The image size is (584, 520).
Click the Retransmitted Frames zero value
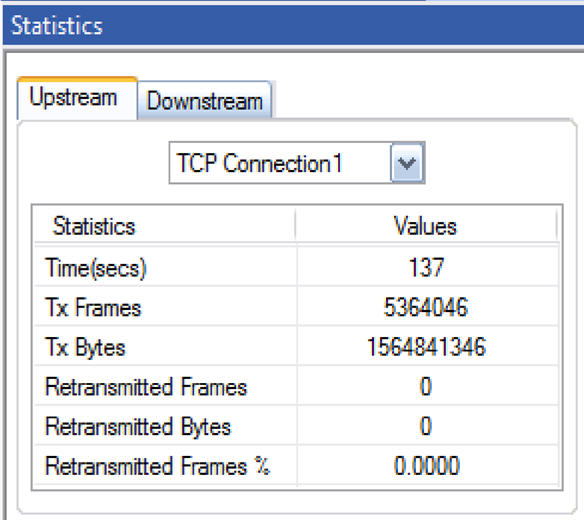pos(426,386)
